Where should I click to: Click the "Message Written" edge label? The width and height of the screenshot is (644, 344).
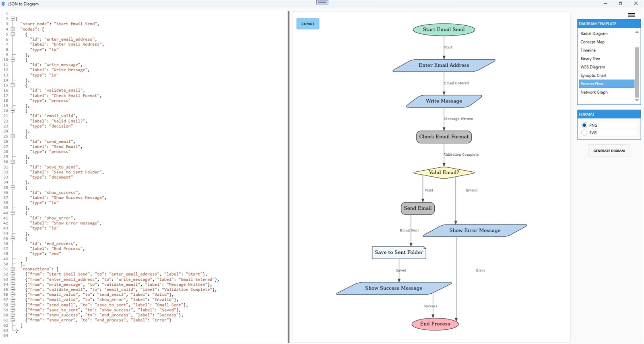pyautogui.click(x=459, y=119)
